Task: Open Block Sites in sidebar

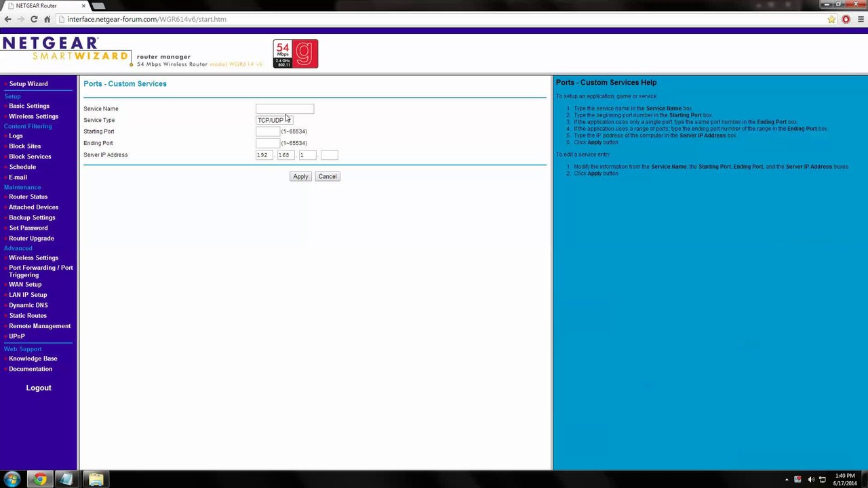Action: [x=24, y=146]
